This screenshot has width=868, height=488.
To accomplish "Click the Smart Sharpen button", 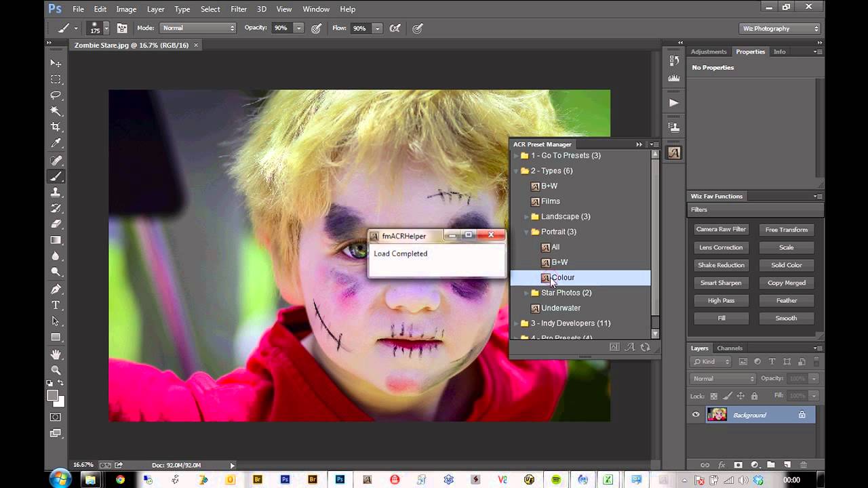I will pos(721,283).
